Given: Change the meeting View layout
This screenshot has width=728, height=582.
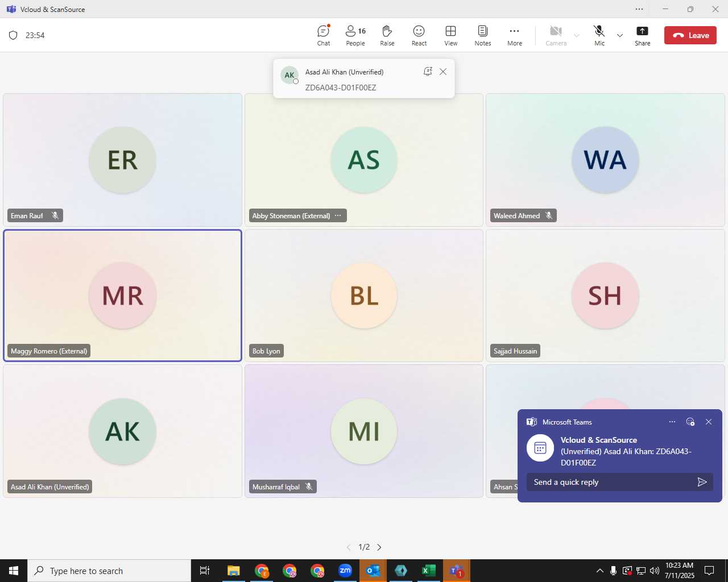Looking at the screenshot, I should 451,35.
